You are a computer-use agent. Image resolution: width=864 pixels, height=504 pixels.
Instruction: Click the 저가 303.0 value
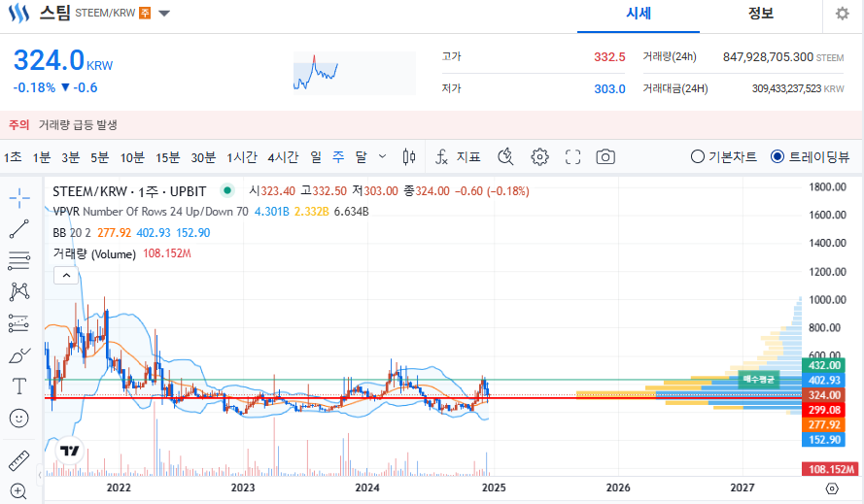[609, 88]
